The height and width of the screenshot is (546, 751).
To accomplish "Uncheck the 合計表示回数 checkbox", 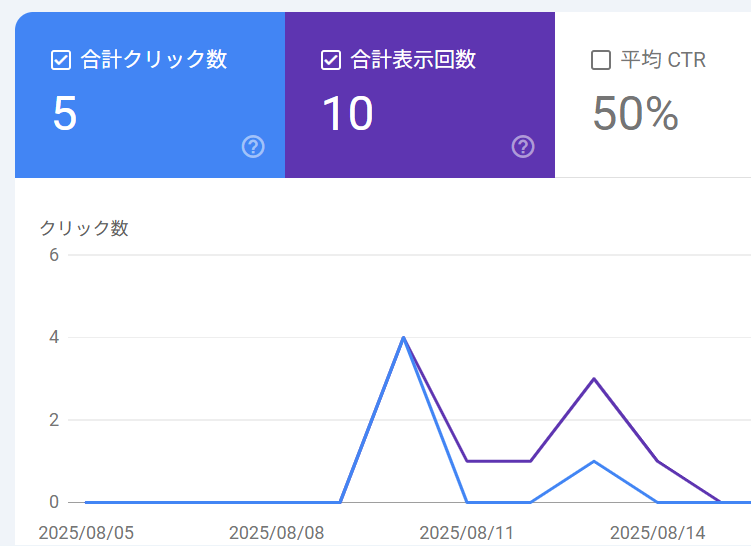I will pyautogui.click(x=331, y=61).
